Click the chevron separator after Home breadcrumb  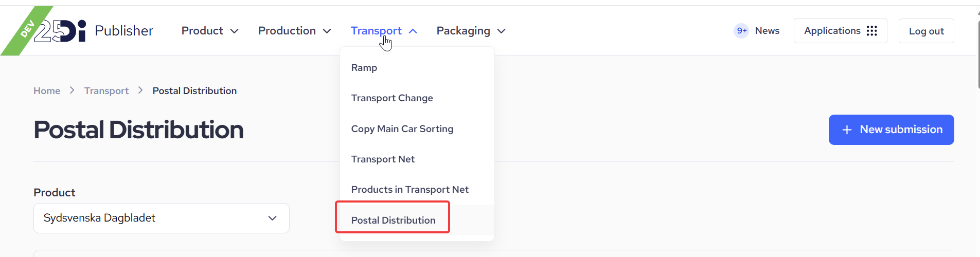(x=72, y=90)
